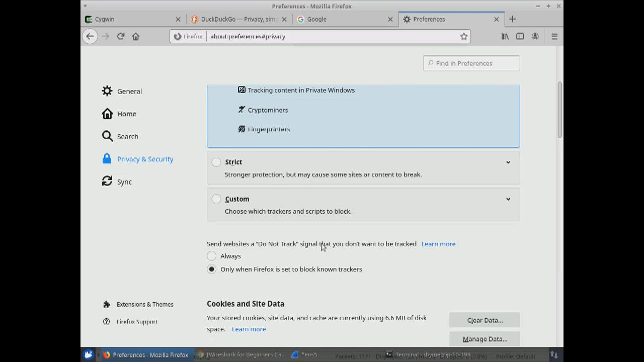
Task: Open the hamburger application menu
Action: coord(554,36)
